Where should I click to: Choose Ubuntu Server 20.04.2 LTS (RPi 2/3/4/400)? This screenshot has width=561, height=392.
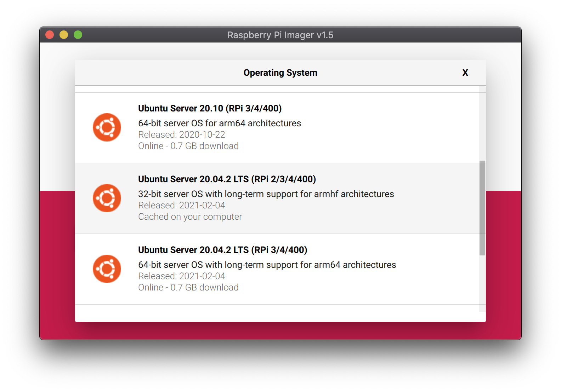(227, 179)
